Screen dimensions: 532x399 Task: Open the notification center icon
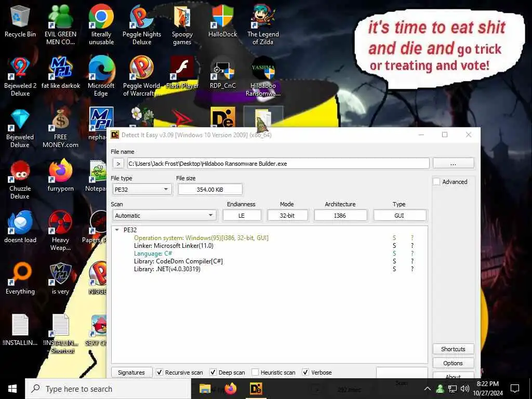click(515, 389)
